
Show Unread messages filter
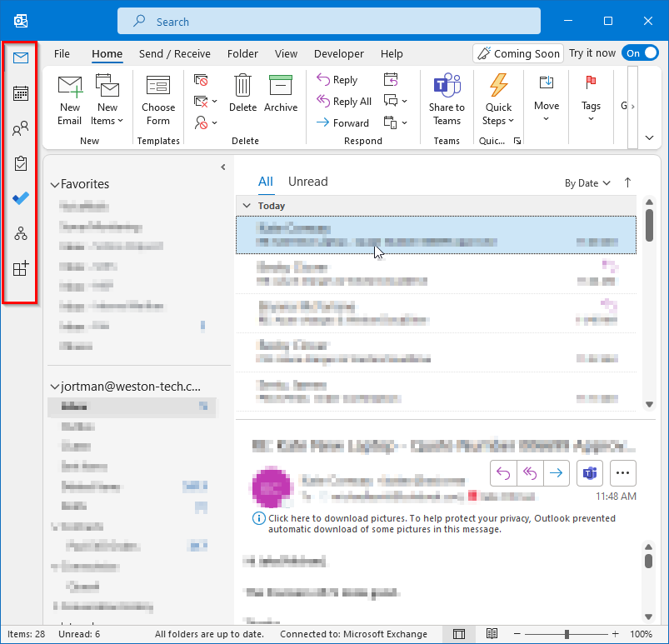pos(307,182)
